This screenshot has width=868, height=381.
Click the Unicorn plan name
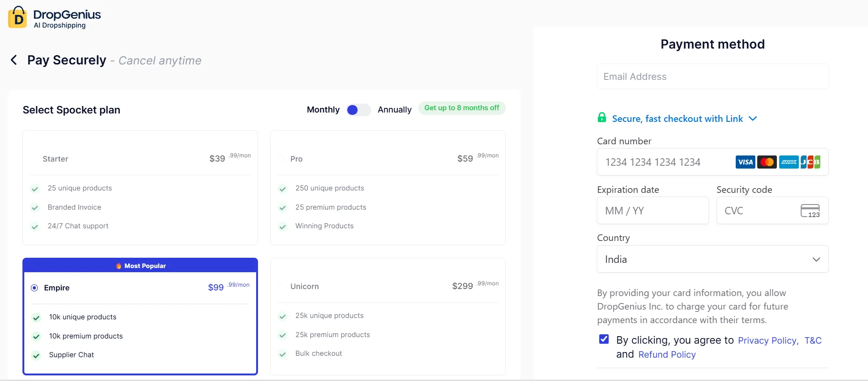tap(304, 286)
